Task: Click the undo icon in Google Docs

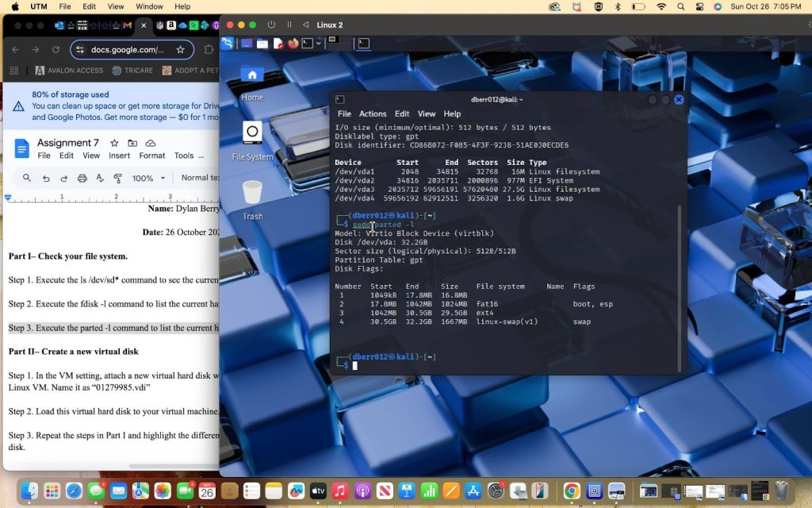Action: tap(46, 179)
